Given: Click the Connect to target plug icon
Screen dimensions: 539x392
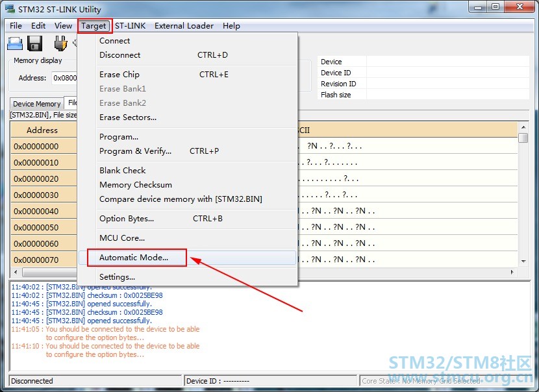Looking at the screenshot, I should tap(61, 43).
